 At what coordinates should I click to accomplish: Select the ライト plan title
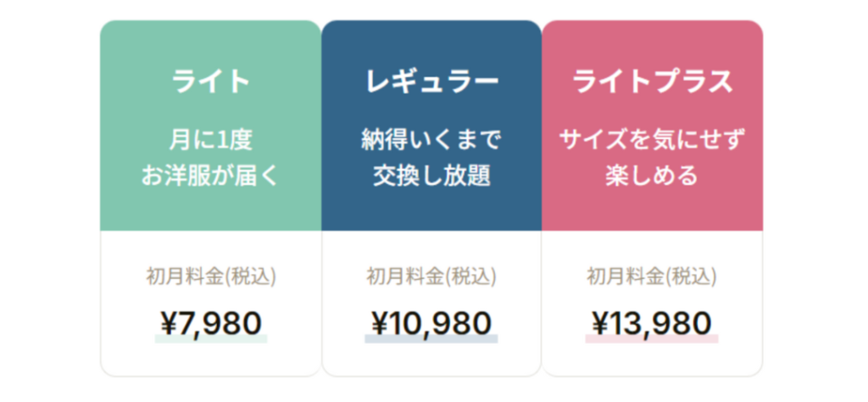(x=211, y=81)
